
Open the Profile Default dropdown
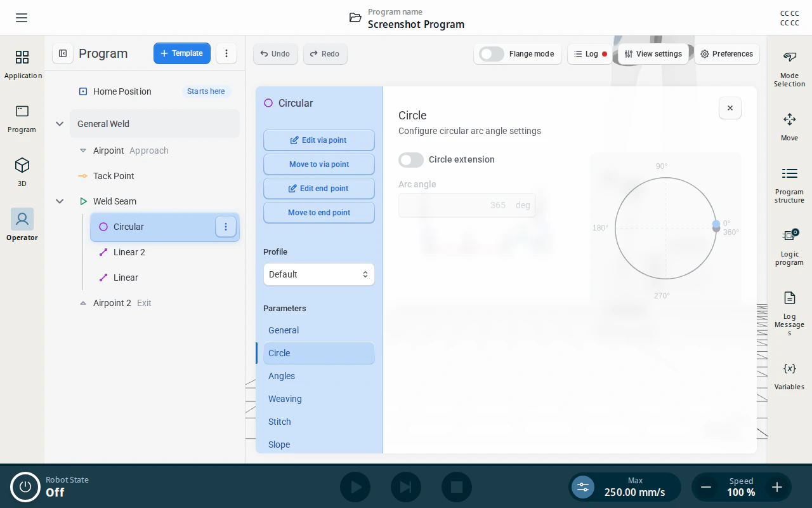(x=319, y=274)
